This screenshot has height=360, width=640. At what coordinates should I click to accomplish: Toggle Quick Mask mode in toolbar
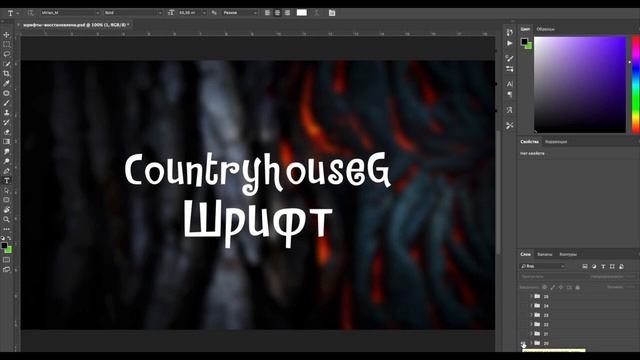pyautogui.click(x=7, y=260)
